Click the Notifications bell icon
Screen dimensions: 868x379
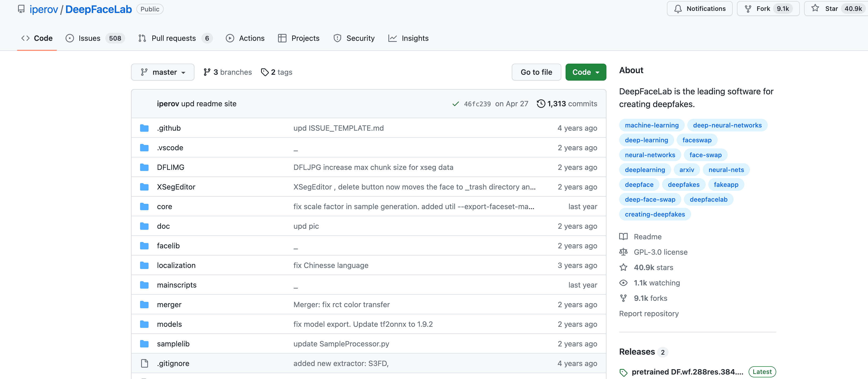678,9
